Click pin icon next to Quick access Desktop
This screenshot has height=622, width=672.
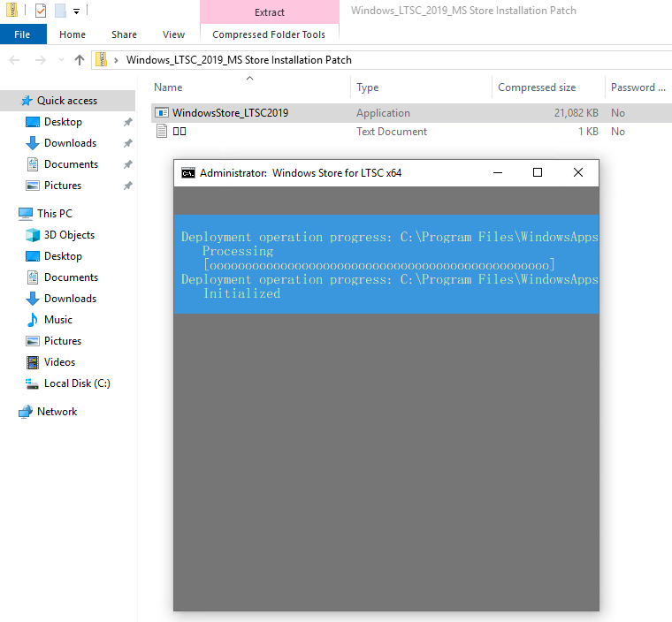(x=127, y=122)
